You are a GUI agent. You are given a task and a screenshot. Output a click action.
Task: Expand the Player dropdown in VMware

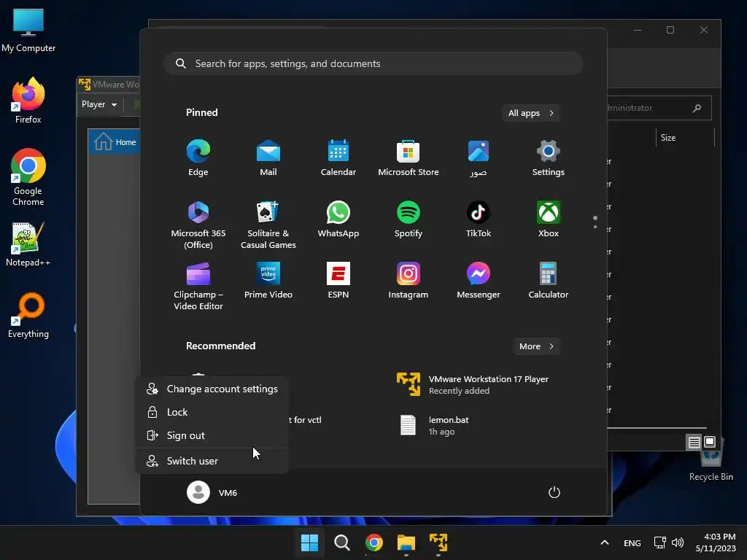point(99,104)
